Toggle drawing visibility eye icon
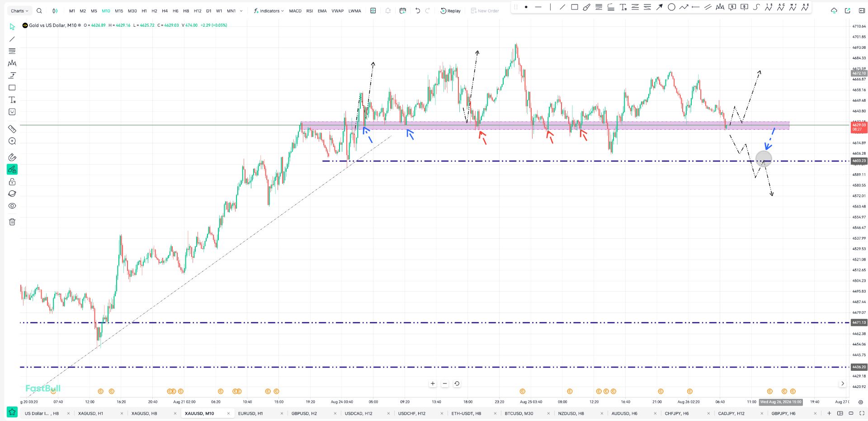This screenshot has width=868, height=421. point(12,206)
